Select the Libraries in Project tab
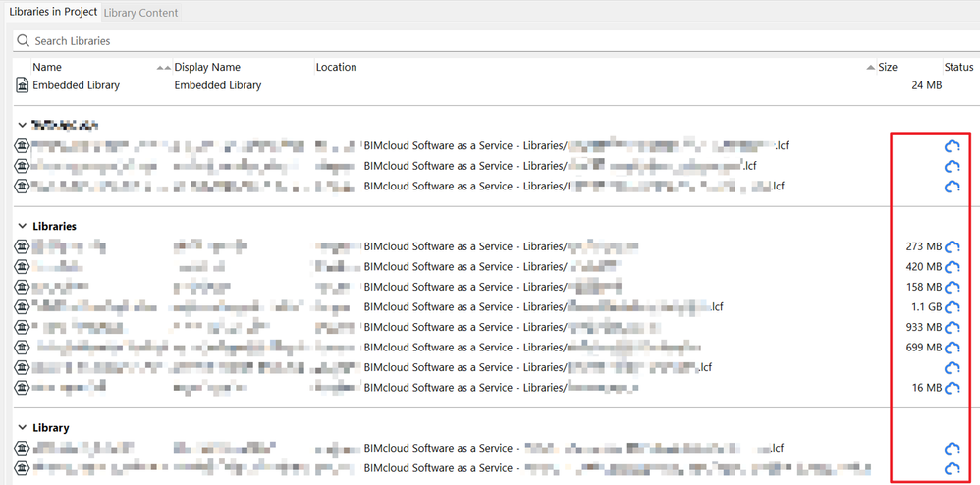Image resolution: width=980 pixels, height=485 pixels. [x=53, y=12]
